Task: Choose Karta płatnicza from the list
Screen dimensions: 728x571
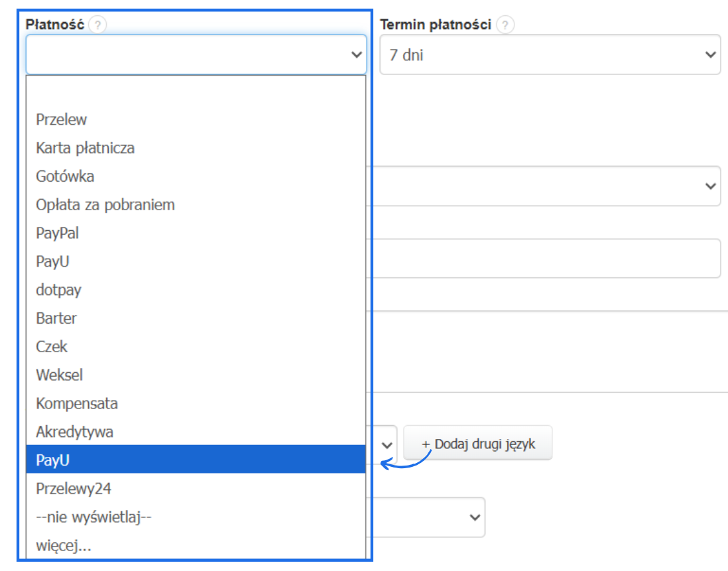Action: click(86, 148)
